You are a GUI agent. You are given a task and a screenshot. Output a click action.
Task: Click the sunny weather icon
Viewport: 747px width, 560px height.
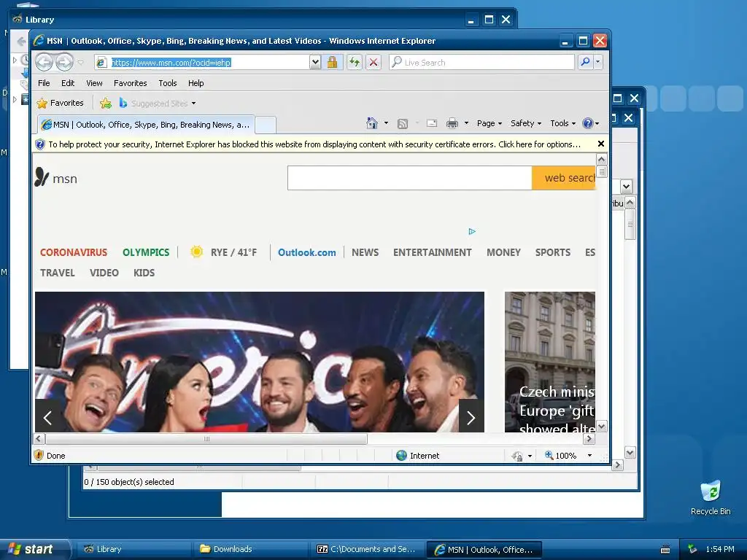pyautogui.click(x=196, y=252)
